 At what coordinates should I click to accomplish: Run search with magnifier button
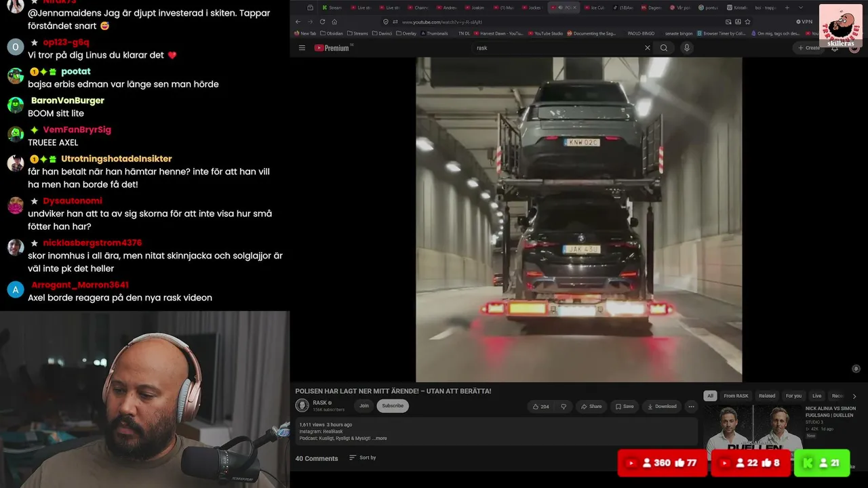(x=664, y=47)
